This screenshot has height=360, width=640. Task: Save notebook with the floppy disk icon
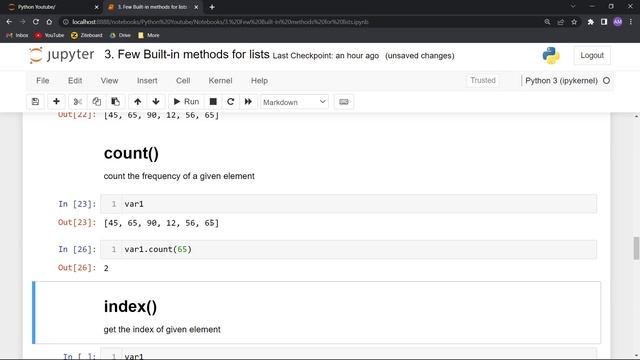tap(36, 102)
